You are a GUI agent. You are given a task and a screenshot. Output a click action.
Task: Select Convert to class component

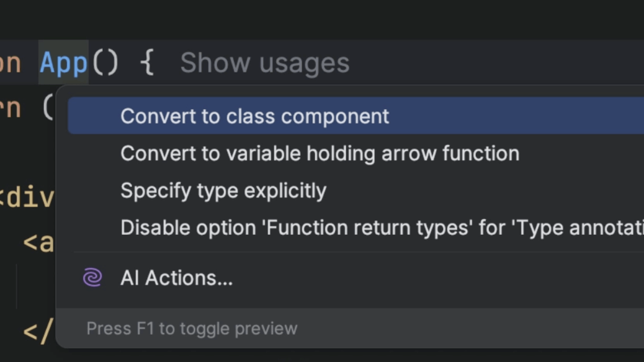coord(255,116)
